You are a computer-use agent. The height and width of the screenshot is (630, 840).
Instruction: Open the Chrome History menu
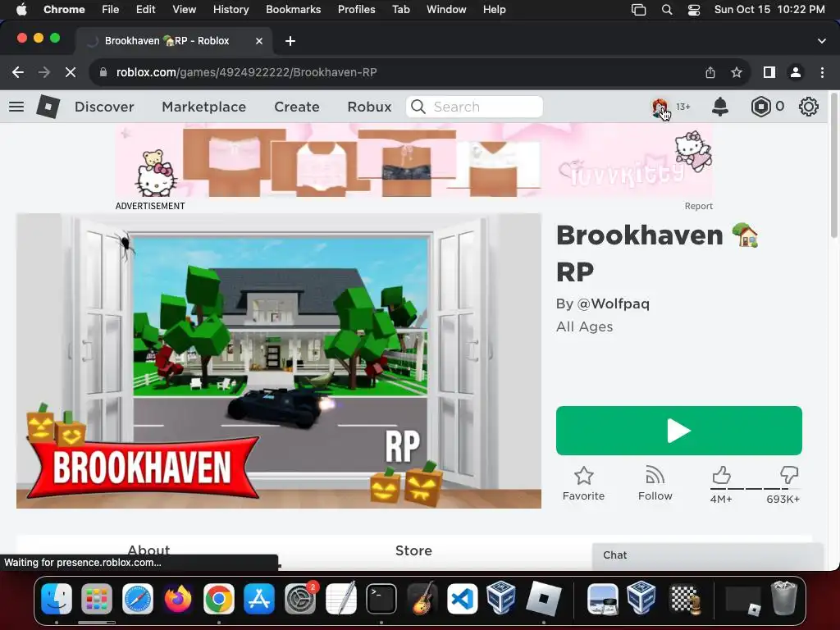pos(231,10)
